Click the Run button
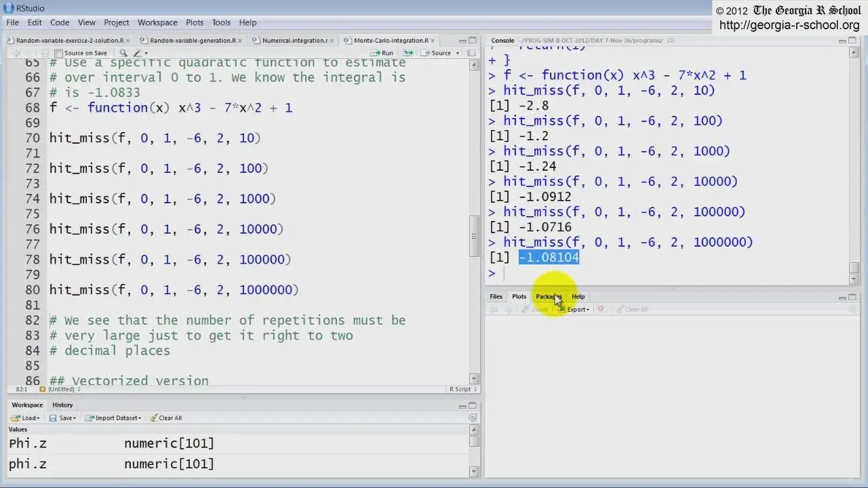The height and width of the screenshot is (488, 868). (x=382, y=53)
